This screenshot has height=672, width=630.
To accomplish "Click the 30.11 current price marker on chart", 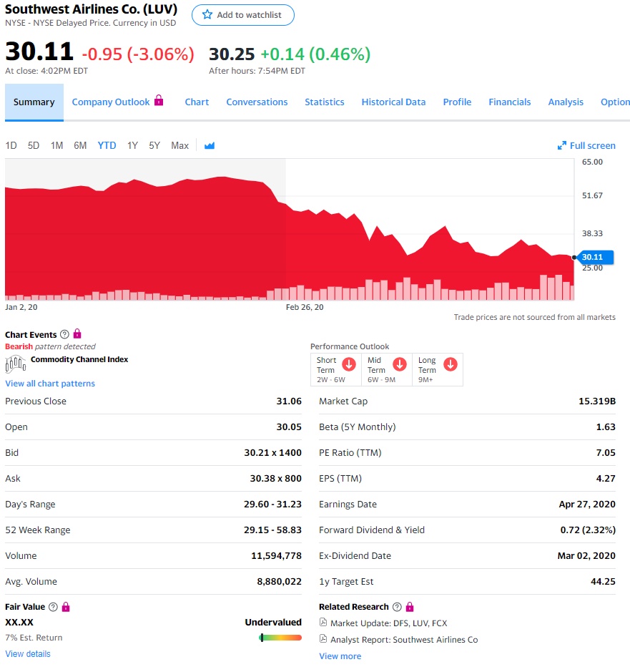I will (x=595, y=257).
